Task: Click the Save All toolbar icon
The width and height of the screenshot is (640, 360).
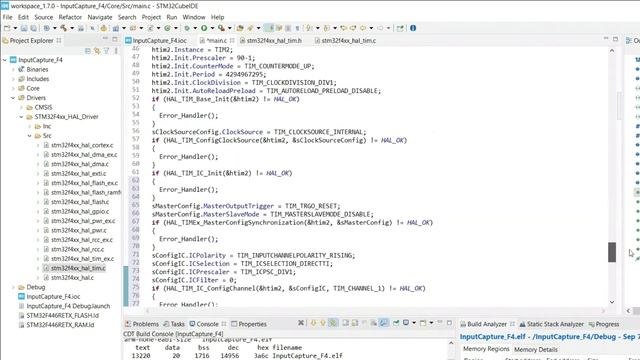Action: click(33, 28)
